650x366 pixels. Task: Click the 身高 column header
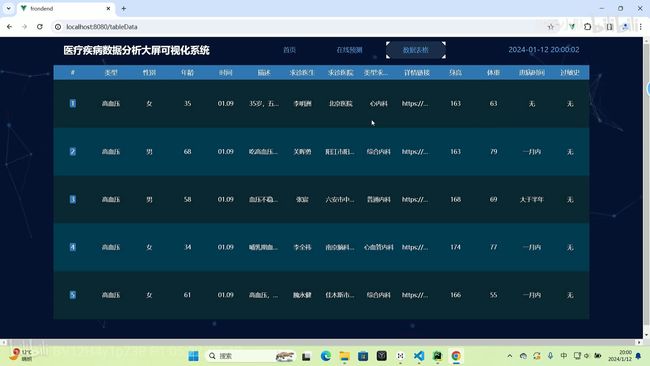[x=455, y=73]
